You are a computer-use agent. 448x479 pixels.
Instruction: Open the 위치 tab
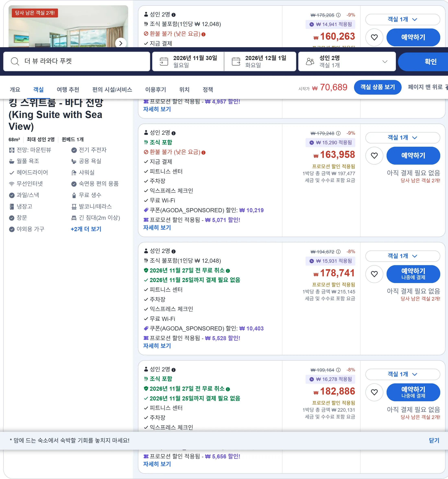[x=184, y=90]
